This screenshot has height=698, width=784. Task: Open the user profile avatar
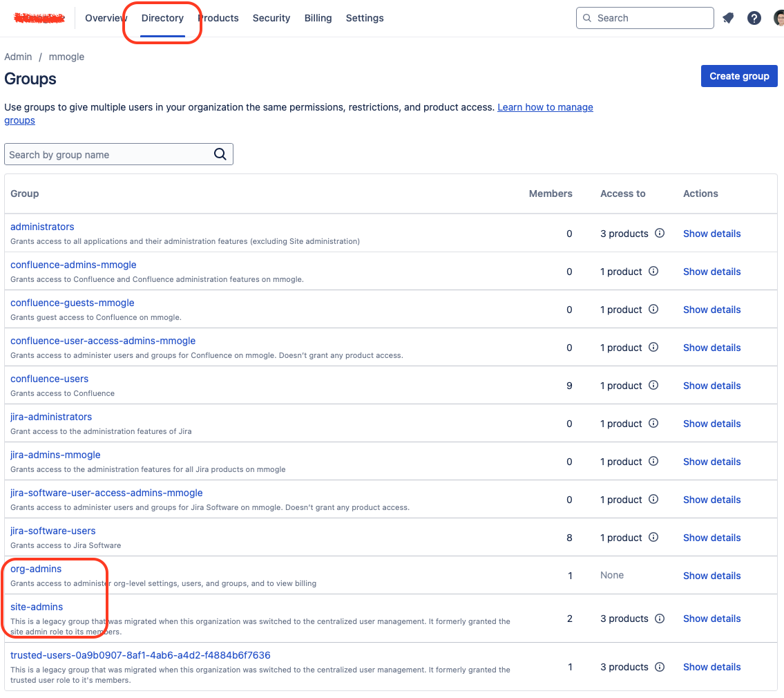click(779, 19)
